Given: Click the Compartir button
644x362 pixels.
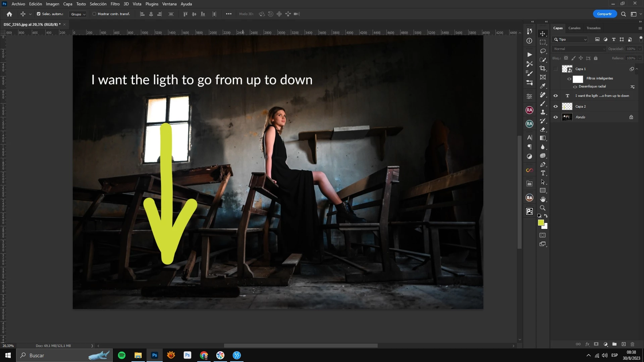Looking at the screenshot, I should (x=604, y=14).
